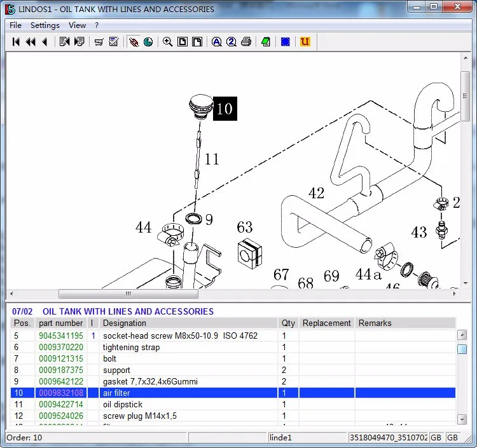The image size is (477, 448).
Task: Click Order: 10 in status bar
Action: pyautogui.click(x=24, y=438)
